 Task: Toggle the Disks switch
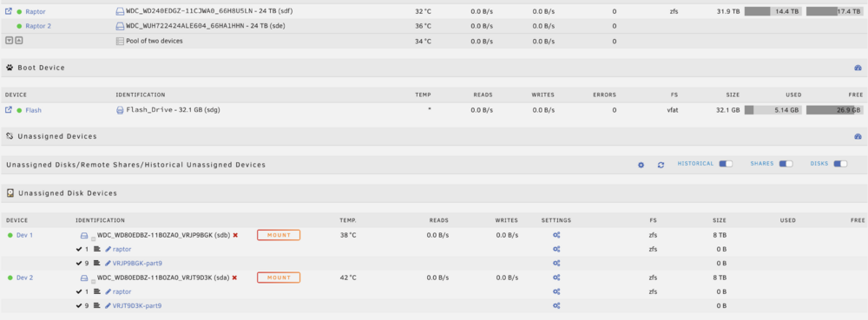click(840, 164)
